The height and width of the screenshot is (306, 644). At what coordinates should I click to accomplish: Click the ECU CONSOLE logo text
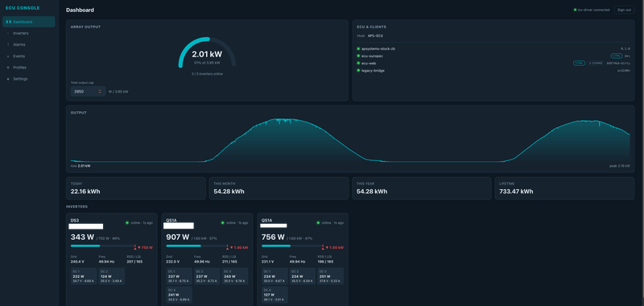tap(23, 8)
